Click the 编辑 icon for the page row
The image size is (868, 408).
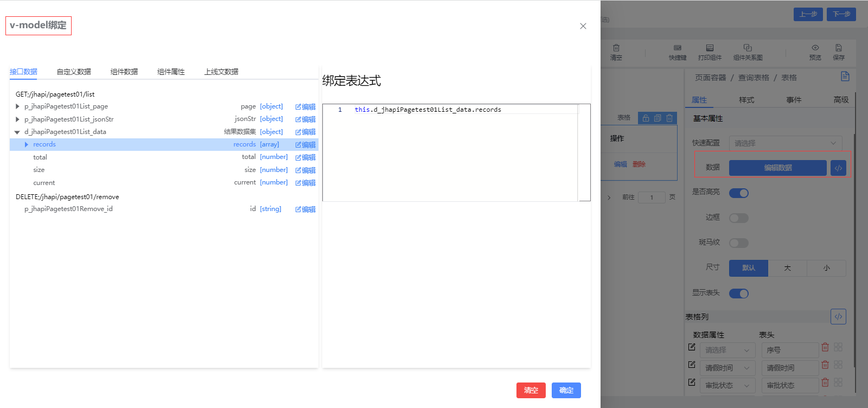tap(305, 107)
